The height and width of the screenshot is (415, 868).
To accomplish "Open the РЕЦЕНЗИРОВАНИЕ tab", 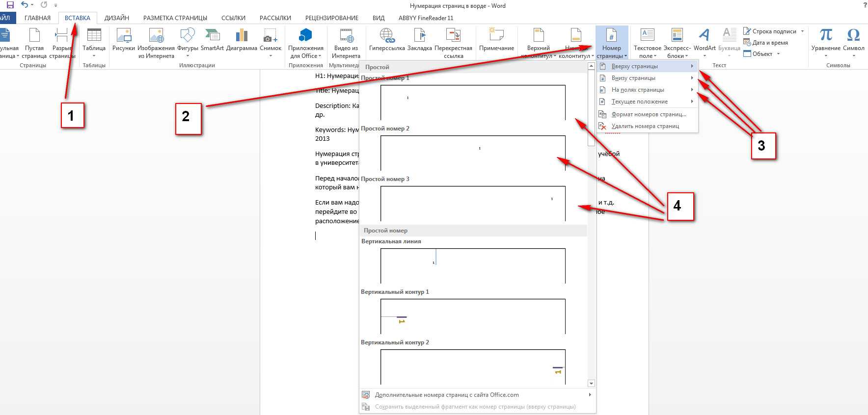I will 332,18.
